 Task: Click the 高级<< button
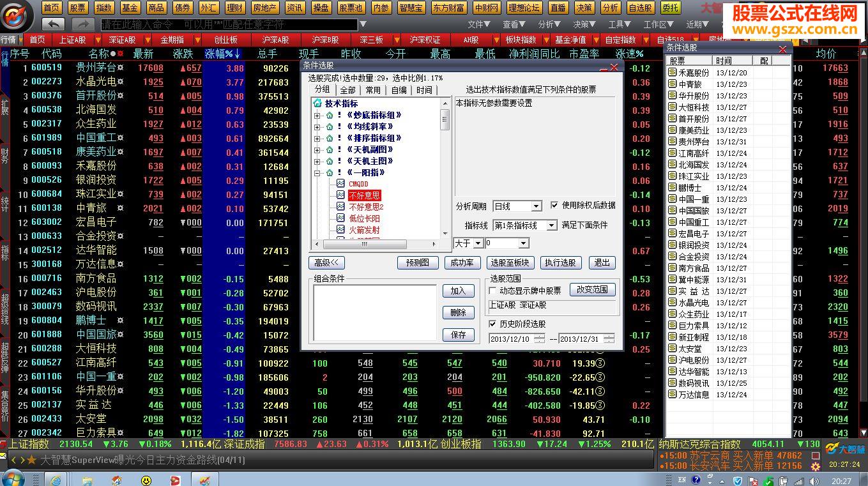click(326, 262)
